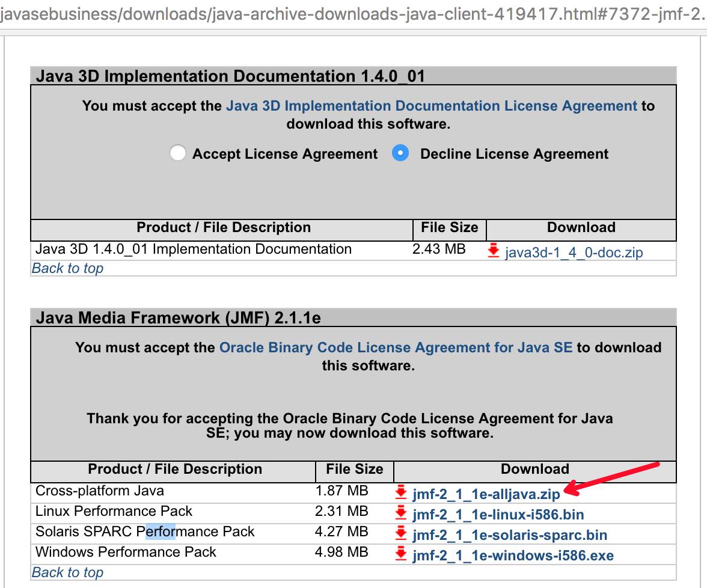Click the 'Linux Performance Pack' description cell
707x588 pixels.
coord(114,511)
